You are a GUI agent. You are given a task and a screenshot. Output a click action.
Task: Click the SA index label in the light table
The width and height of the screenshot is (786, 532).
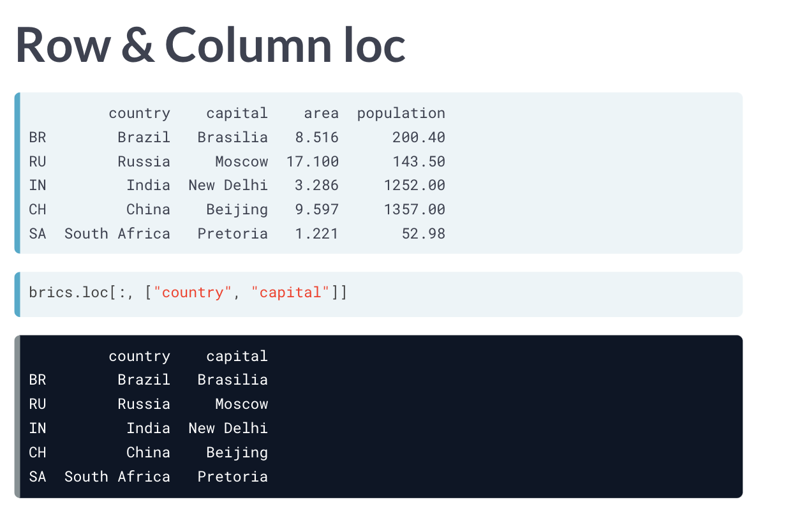(x=38, y=233)
